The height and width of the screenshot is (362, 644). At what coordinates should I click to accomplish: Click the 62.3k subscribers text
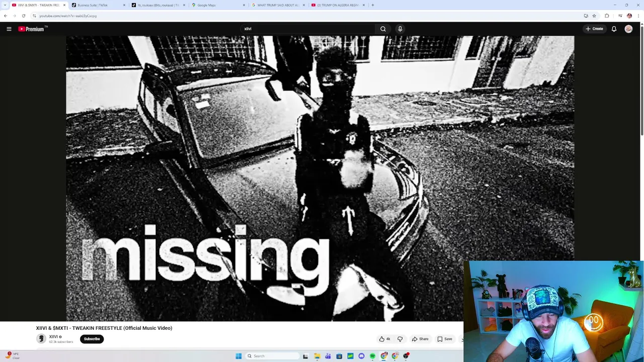point(61,342)
